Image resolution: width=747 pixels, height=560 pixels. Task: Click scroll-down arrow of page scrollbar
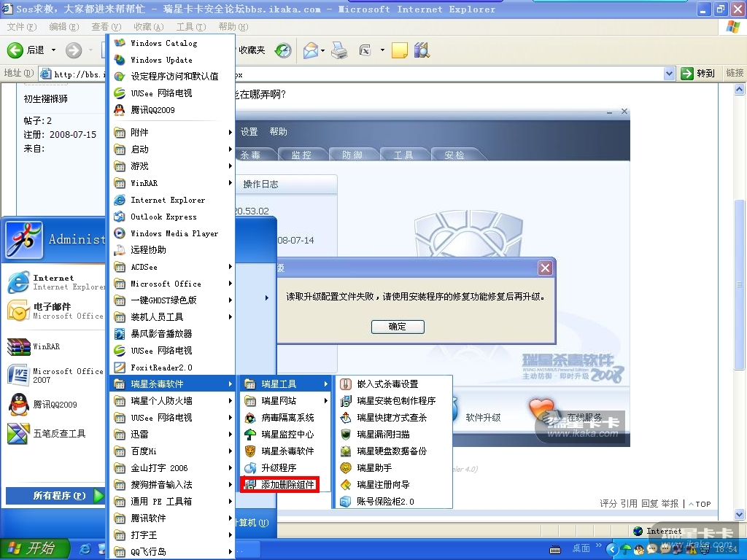click(740, 514)
